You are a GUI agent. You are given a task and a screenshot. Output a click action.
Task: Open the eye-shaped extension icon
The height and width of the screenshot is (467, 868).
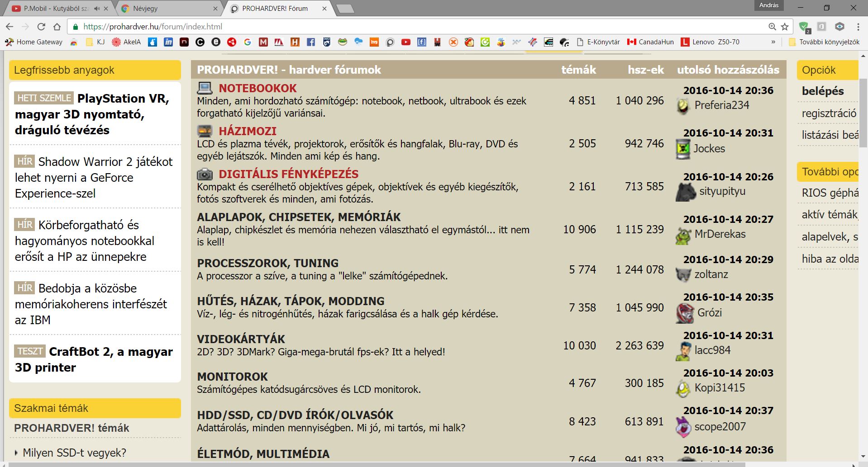click(x=839, y=27)
